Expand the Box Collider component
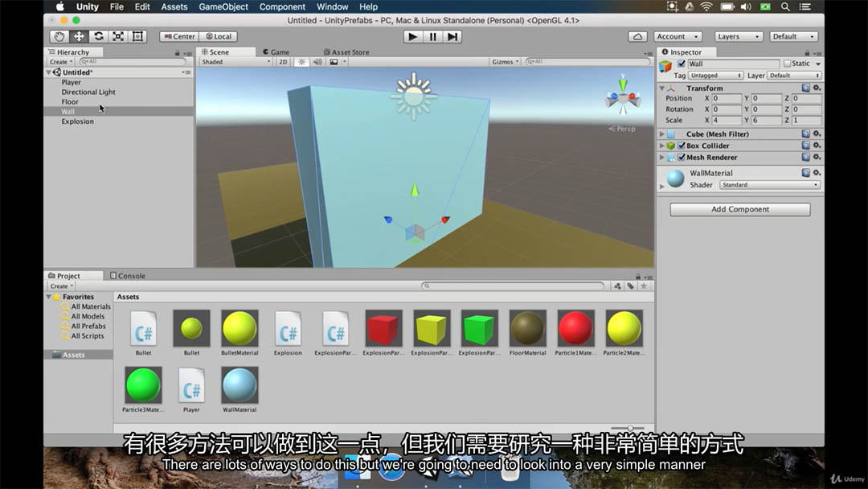868x489 pixels. 661,146
